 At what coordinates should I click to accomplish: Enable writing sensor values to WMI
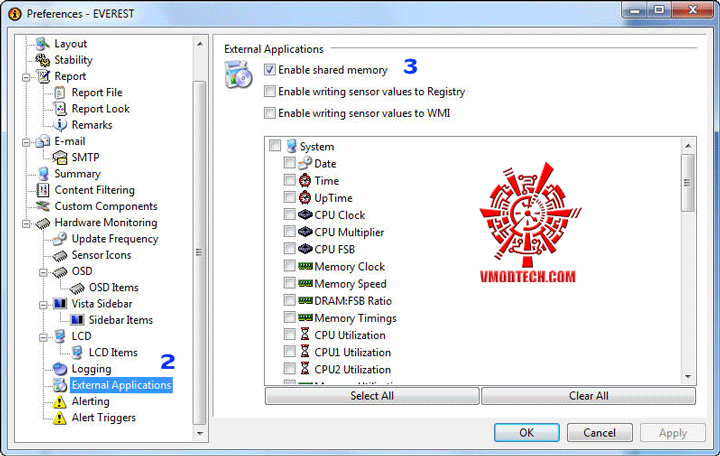click(x=270, y=113)
